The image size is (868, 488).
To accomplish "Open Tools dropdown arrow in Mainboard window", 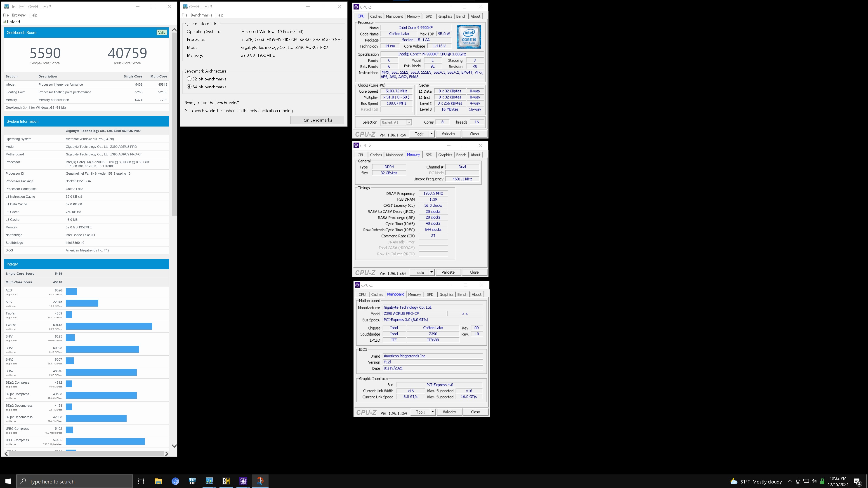I will tap(432, 412).
